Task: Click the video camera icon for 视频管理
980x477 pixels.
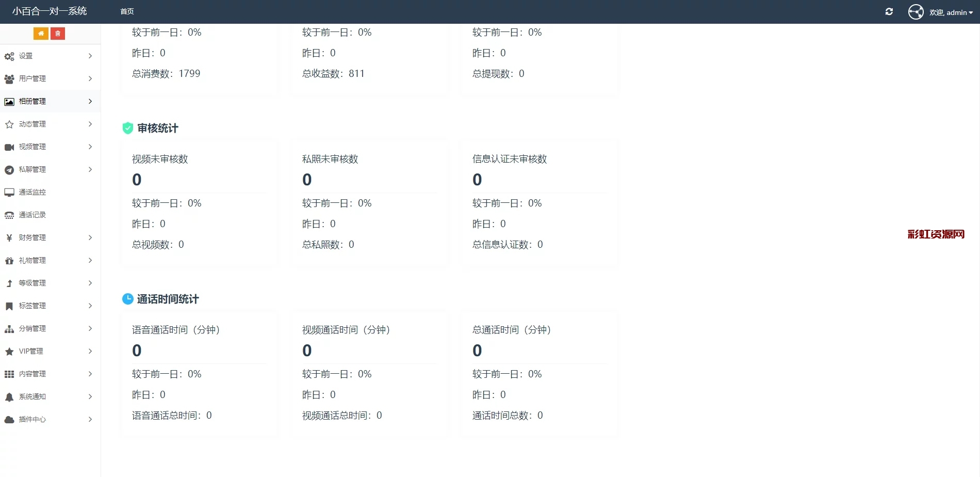Action: click(9, 147)
